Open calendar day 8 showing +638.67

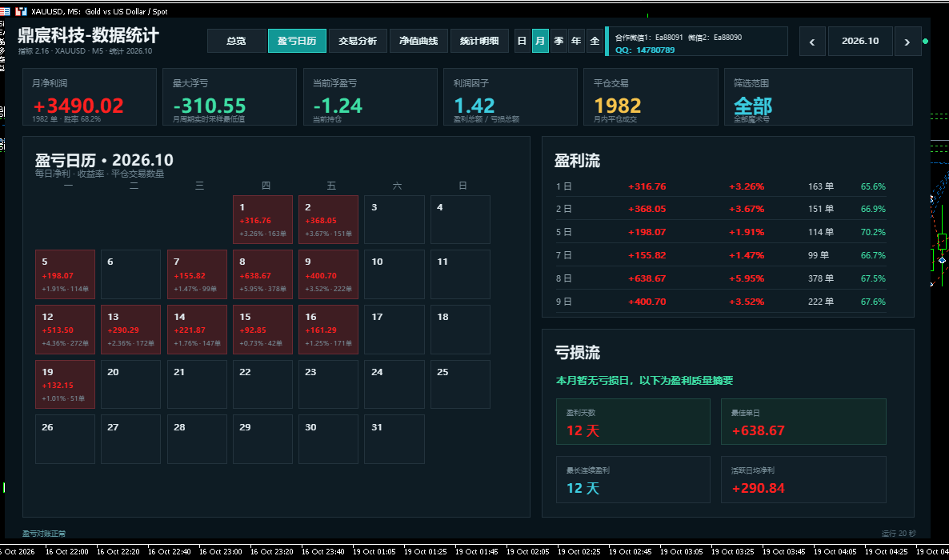tap(262, 274)
